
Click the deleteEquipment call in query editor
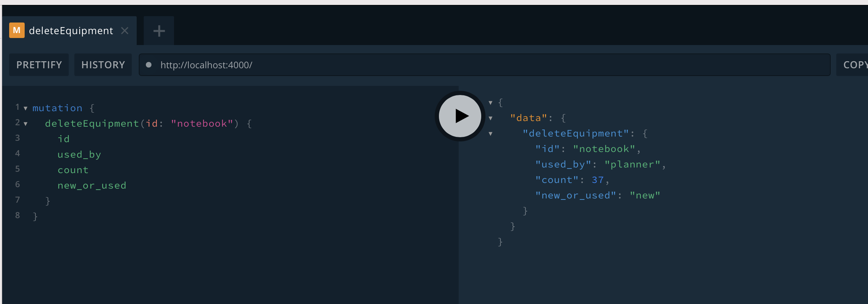click(92, 123)
